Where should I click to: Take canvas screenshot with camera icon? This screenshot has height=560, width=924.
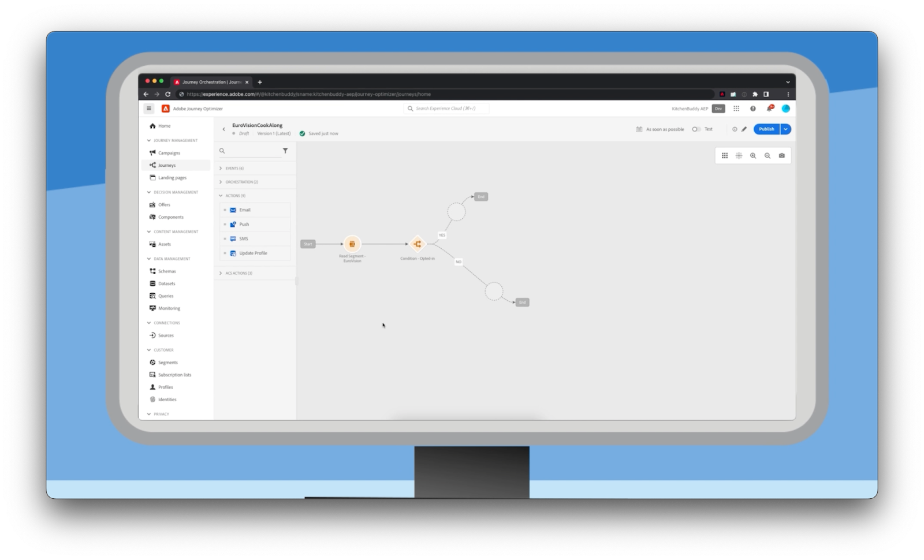(x=782, y=156)
